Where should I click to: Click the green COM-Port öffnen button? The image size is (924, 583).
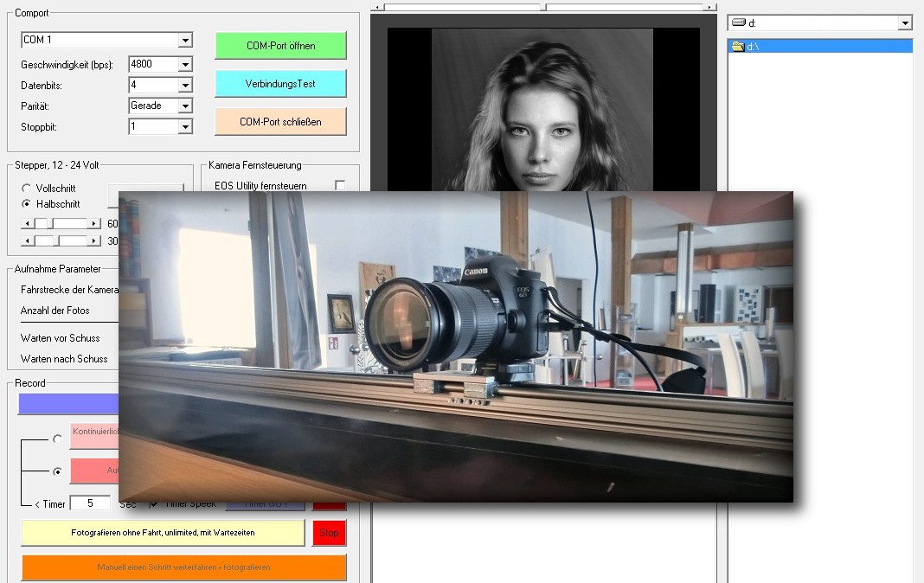(x=280, y=46)
